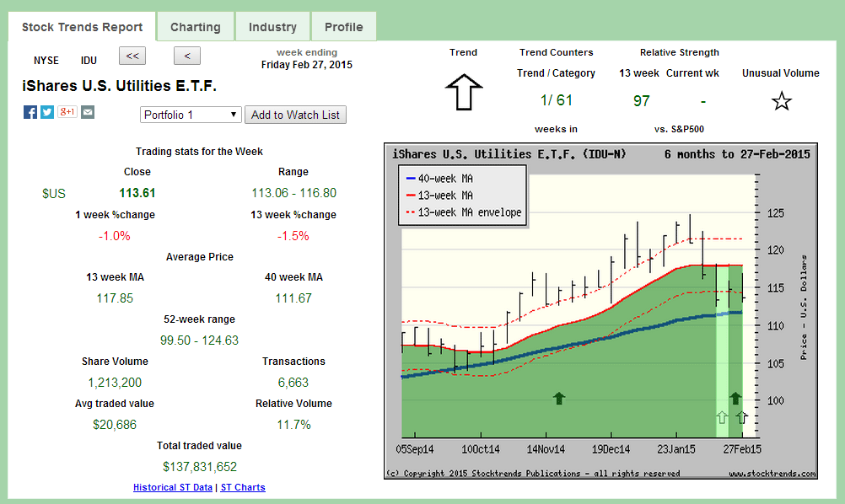
Task: Switch to the Profile tab
Action: (x=344, y=27)
